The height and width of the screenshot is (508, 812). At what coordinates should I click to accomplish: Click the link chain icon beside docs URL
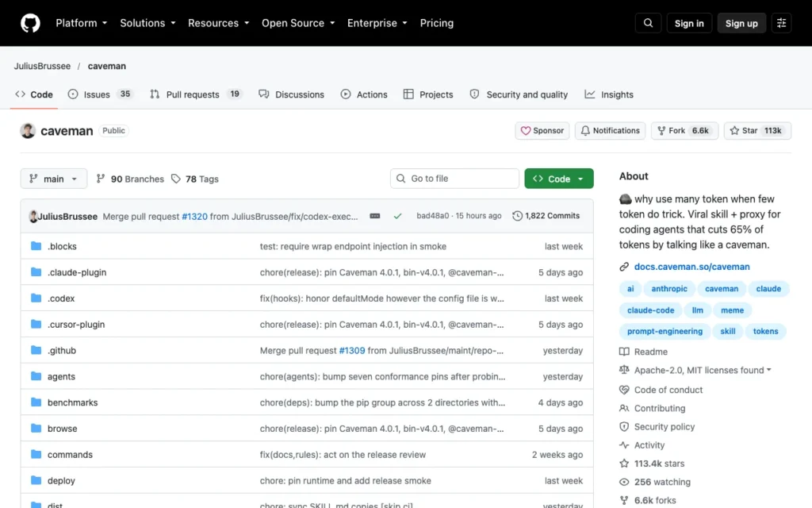click(x=624, y=267)
